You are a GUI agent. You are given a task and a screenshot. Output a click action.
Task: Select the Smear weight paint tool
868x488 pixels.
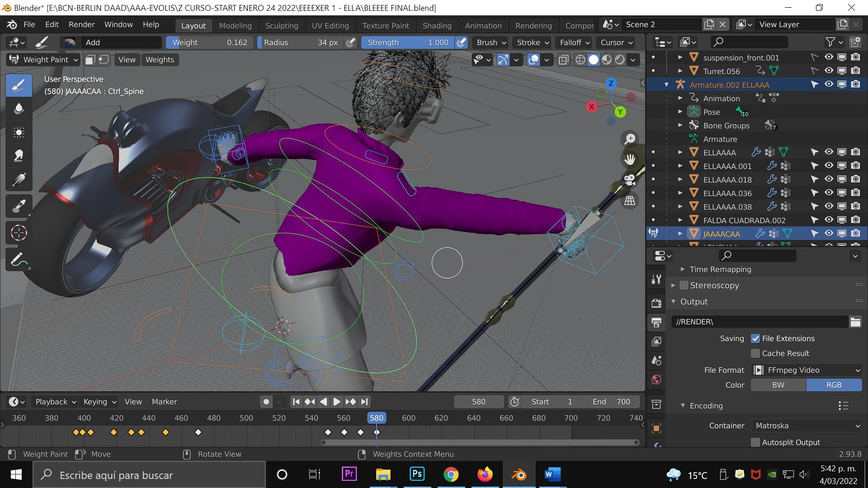pyautogui.click(x=19, y=156)
